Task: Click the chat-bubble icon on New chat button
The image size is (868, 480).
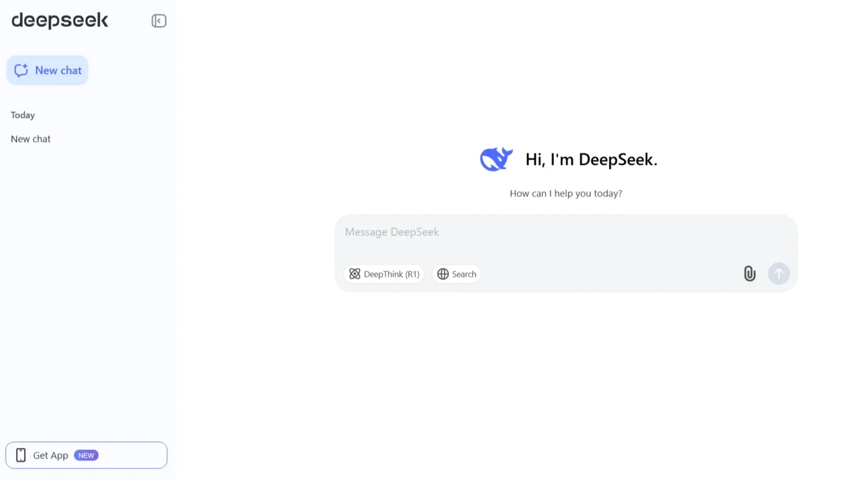Action: pos(21,70)
